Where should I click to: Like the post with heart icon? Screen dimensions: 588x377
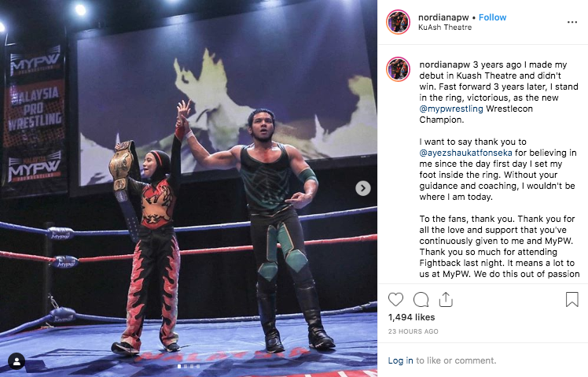(x=395, y=300)
